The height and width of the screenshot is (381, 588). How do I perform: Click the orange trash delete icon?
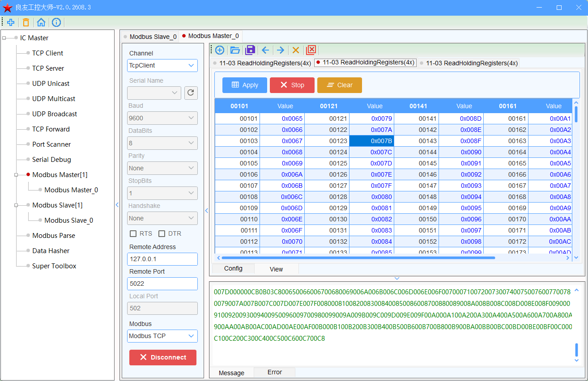click(26, 22)
